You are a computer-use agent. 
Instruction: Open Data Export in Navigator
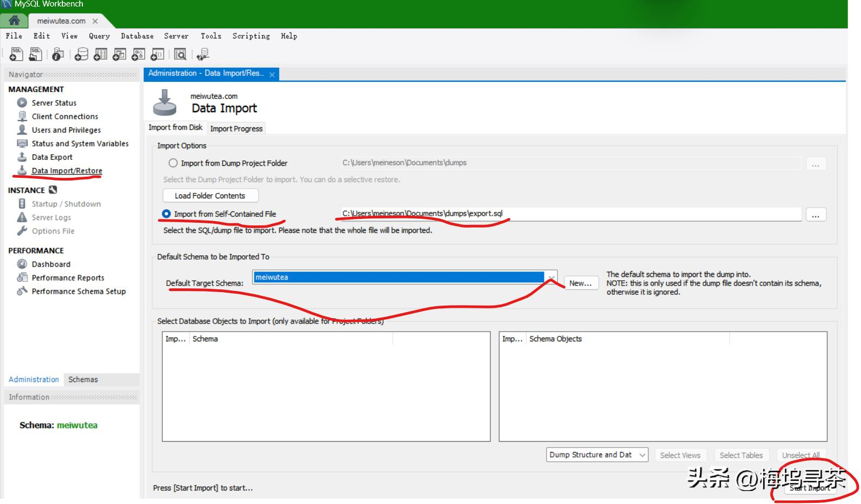[x=52, y=157]
